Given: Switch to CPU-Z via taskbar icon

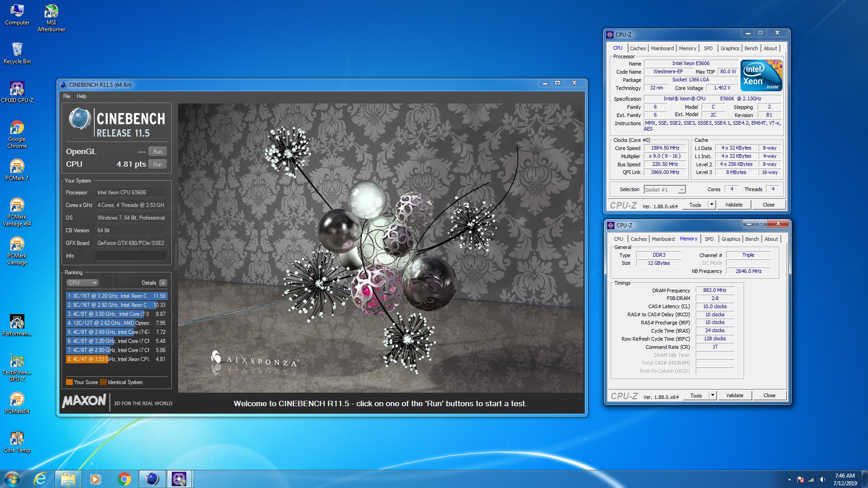Looking at the screenshot, I should tap(179, 479).
